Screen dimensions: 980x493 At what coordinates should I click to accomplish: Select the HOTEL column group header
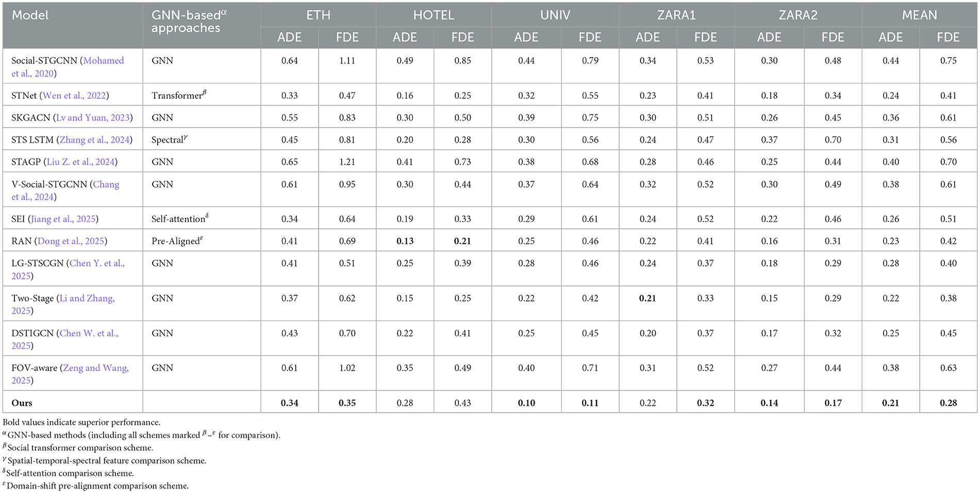(434, 15)
